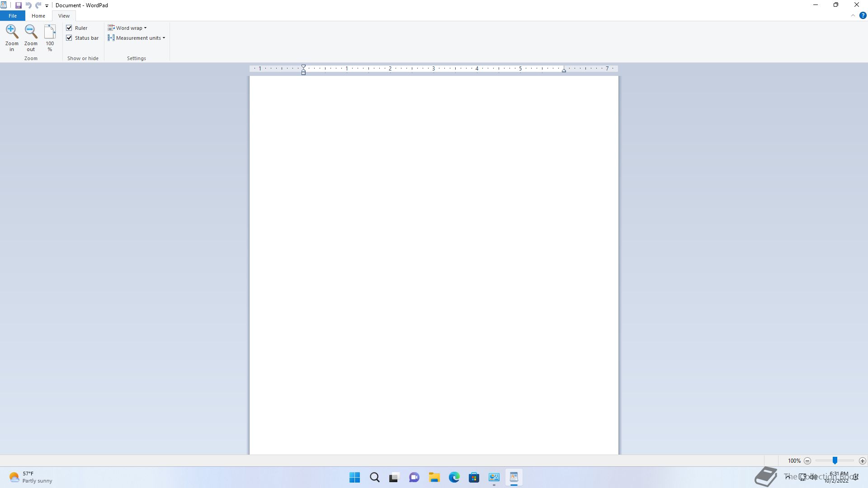The width and height of the screenshot is (868, 488).
Task: Click the 100% zoom level text
Action: 794,461
